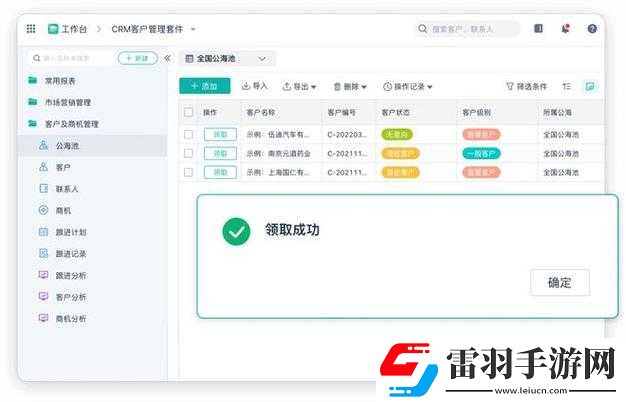This screenshot has width=626, height=402.
Task: Open the app grid launcher icon
Action: pos(31,29)
